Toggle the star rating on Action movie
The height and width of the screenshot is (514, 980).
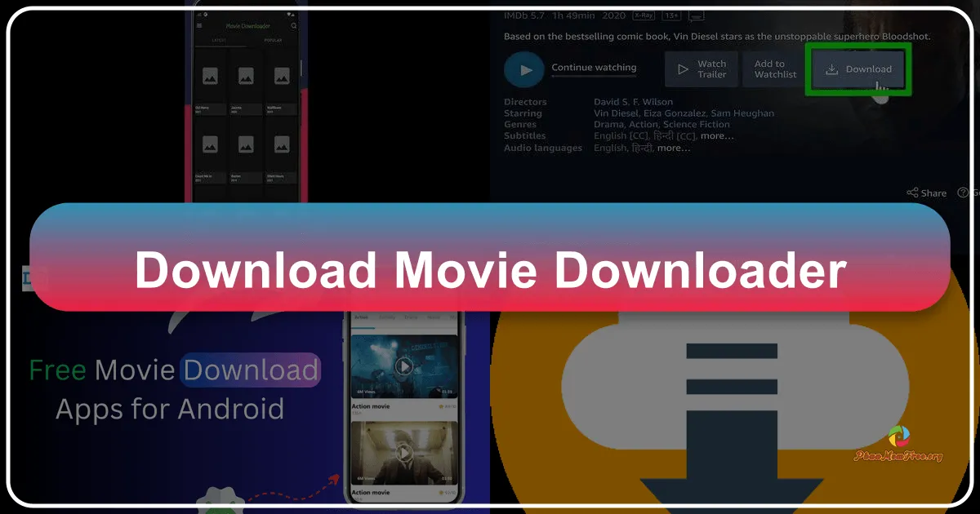click(x=441, y=405)
